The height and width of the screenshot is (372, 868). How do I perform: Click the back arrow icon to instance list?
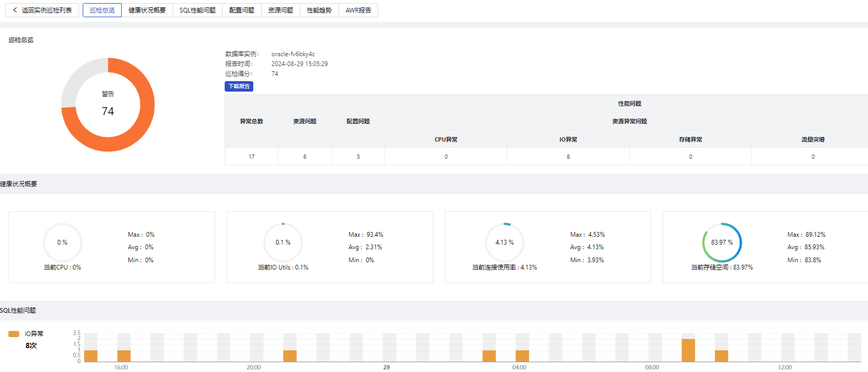click(x=15, y=10)
